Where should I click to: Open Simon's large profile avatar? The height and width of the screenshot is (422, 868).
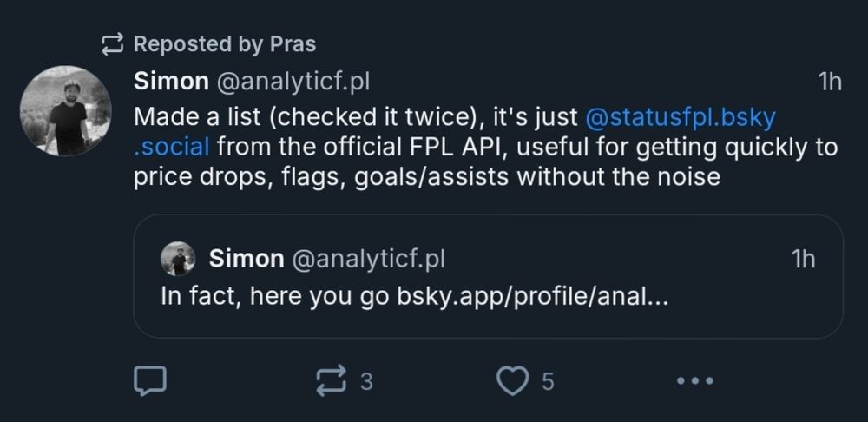[66, 111]
